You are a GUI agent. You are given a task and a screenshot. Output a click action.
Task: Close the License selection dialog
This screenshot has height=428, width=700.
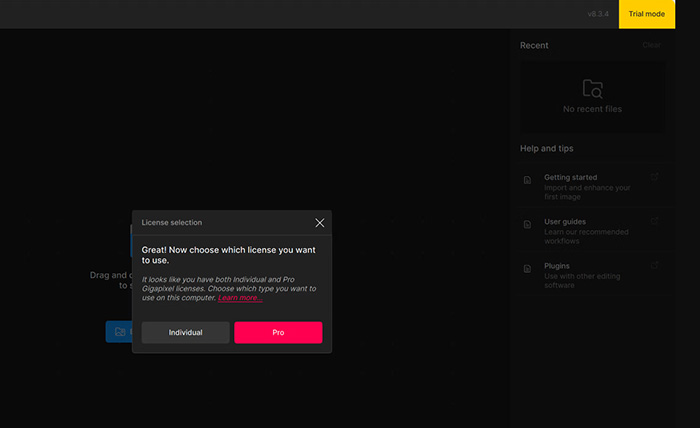320,223
